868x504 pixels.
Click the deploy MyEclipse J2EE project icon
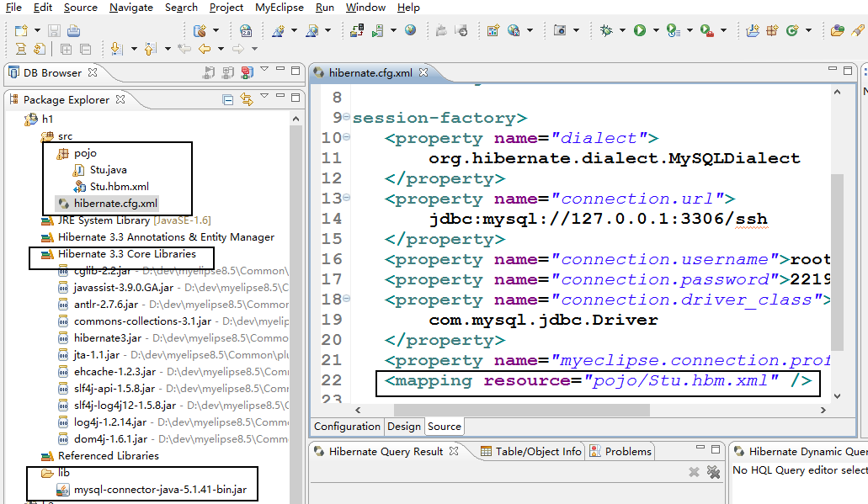point(357,30)
